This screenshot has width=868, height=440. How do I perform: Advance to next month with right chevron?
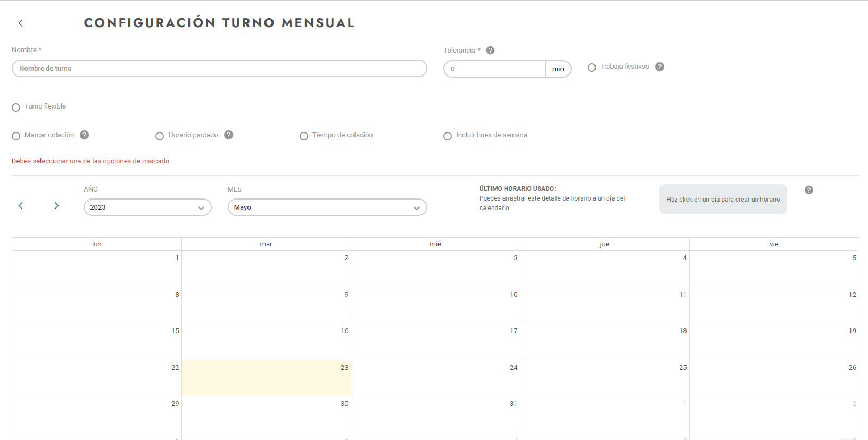pyautogui.click(x=56, y=206)
